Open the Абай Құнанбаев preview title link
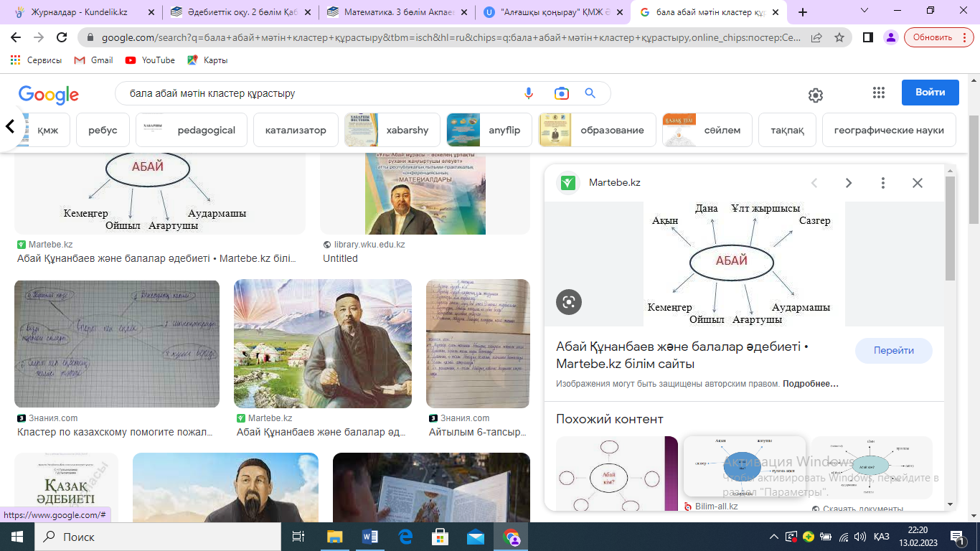 tap(682, 355)
